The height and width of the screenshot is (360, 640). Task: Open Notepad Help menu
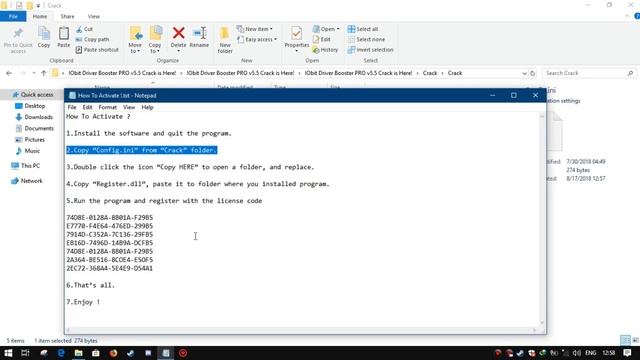(x=147, y=107)
